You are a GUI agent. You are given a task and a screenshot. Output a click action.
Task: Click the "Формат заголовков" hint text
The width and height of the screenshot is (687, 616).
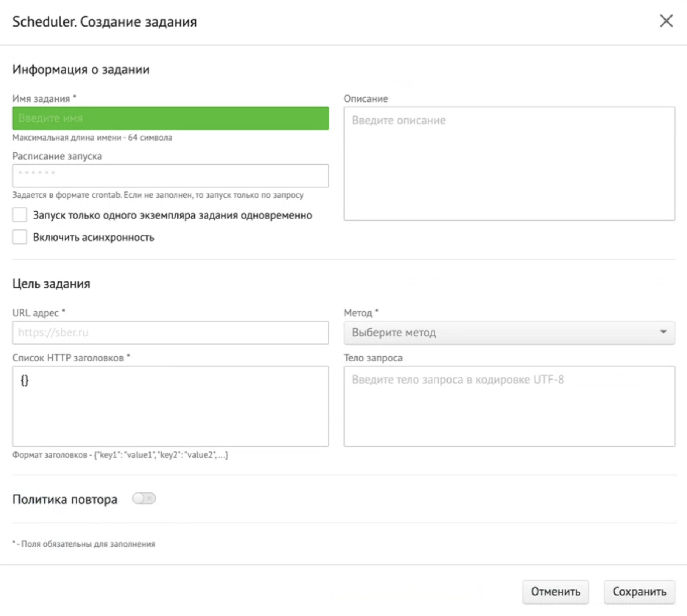pos(120,455)
